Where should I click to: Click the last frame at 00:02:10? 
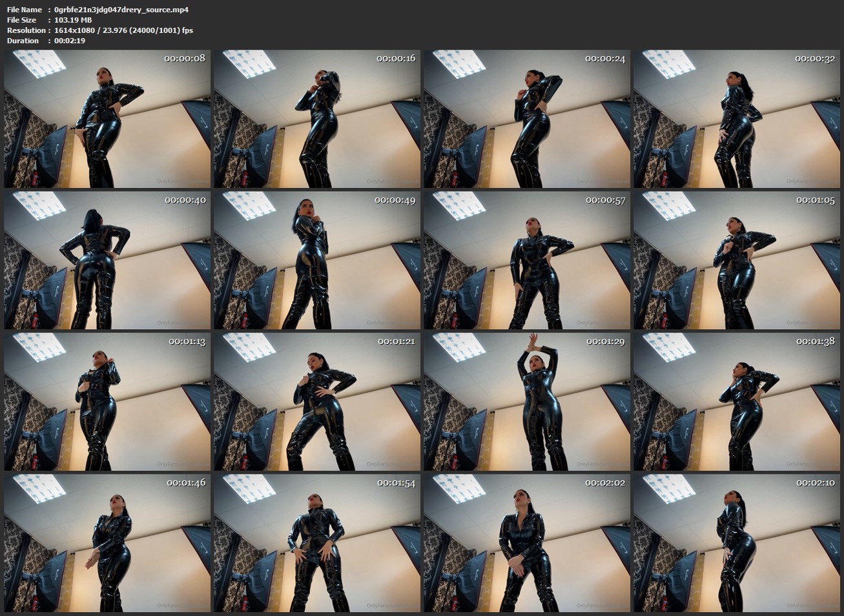click(x=737, y=543)
